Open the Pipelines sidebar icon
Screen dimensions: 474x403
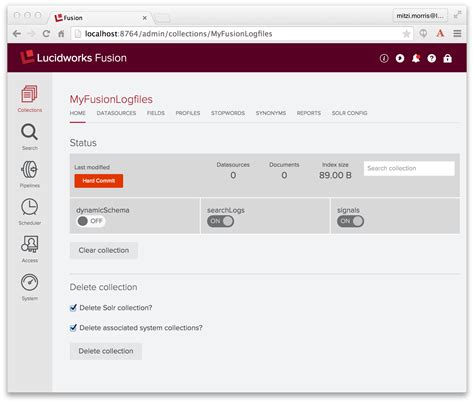click(x=30, y=174)
